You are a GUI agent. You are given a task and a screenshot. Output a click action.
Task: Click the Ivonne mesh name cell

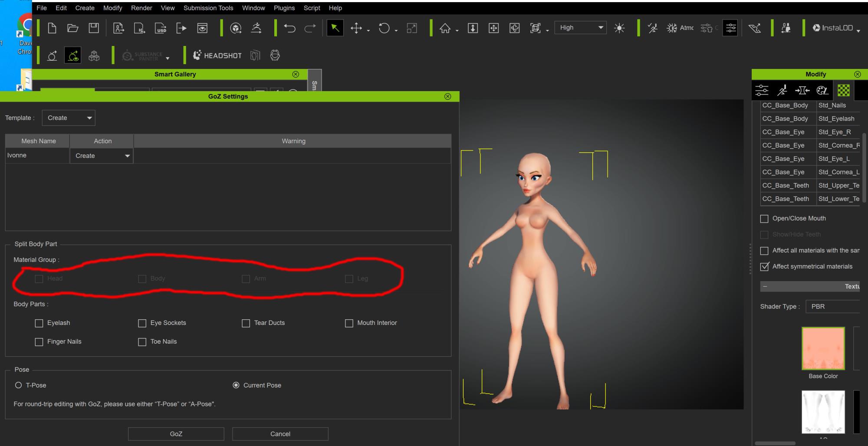37,155
